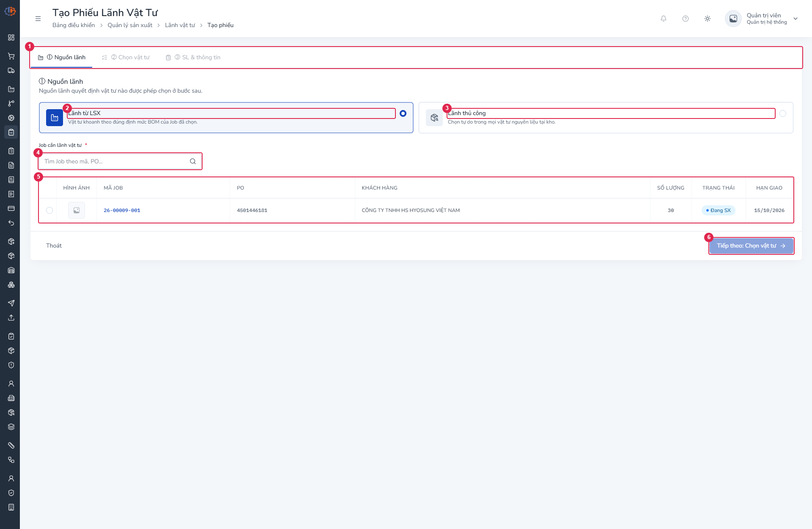812x529 pixels.
Task: Open the factory sidebar icon
Action: coord(11,89)
